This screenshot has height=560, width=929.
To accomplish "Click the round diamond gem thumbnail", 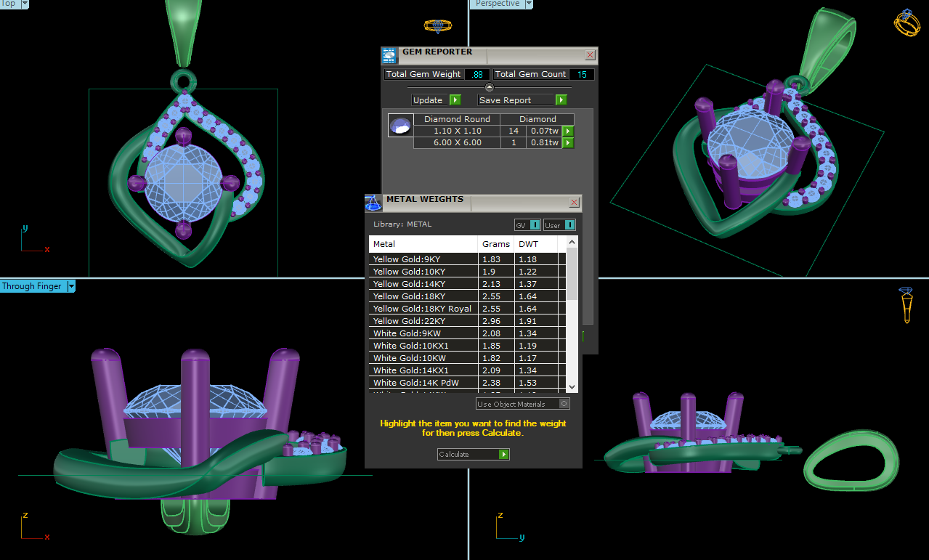I will point(400,126).
